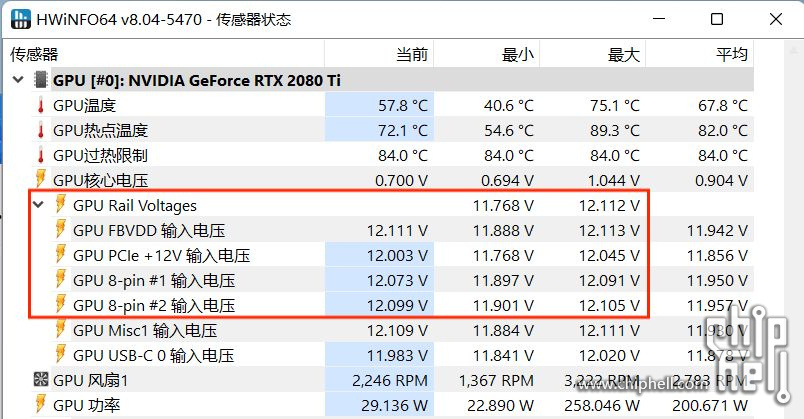
Task: Click the FBVDD current value 12.111 V
Action: tap(397, 231)
